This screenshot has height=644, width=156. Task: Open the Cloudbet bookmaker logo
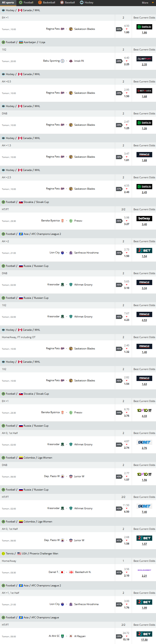click(x=144, y=570)
